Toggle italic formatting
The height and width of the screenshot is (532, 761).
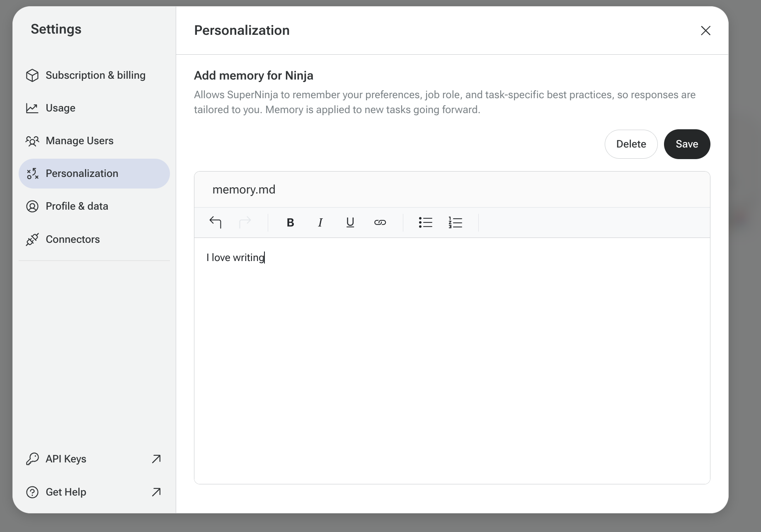pos(320,222)
